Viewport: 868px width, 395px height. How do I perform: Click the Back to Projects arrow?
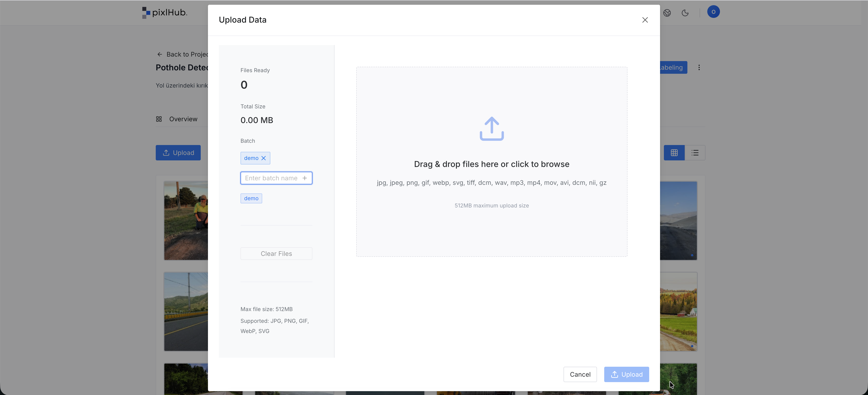(x=160, y=54)
